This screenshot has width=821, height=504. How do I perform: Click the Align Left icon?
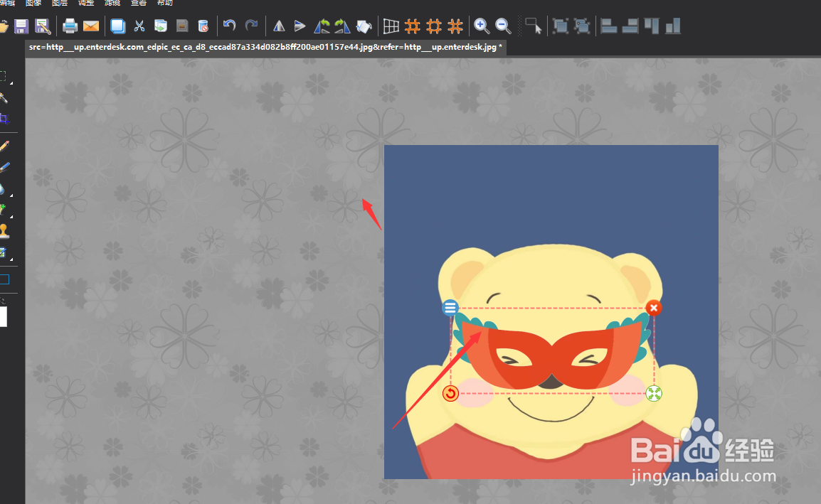coord(608,26)
